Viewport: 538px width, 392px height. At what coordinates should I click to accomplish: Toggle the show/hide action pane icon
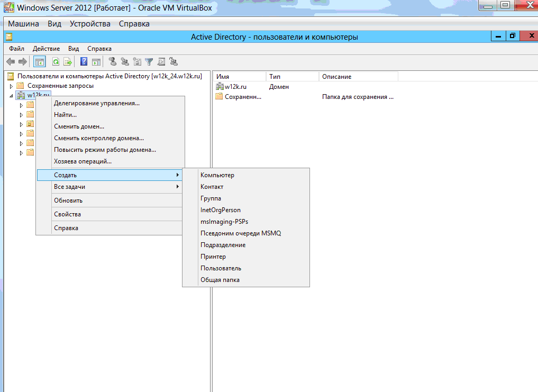click(x=96, y=62)
